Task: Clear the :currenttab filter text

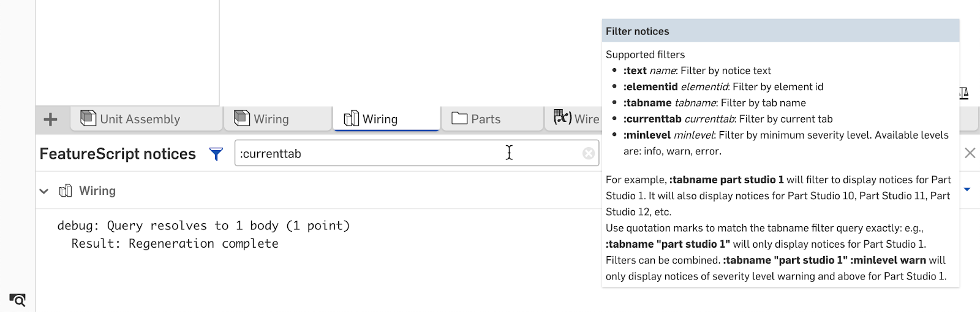Action: click(589, 153)
